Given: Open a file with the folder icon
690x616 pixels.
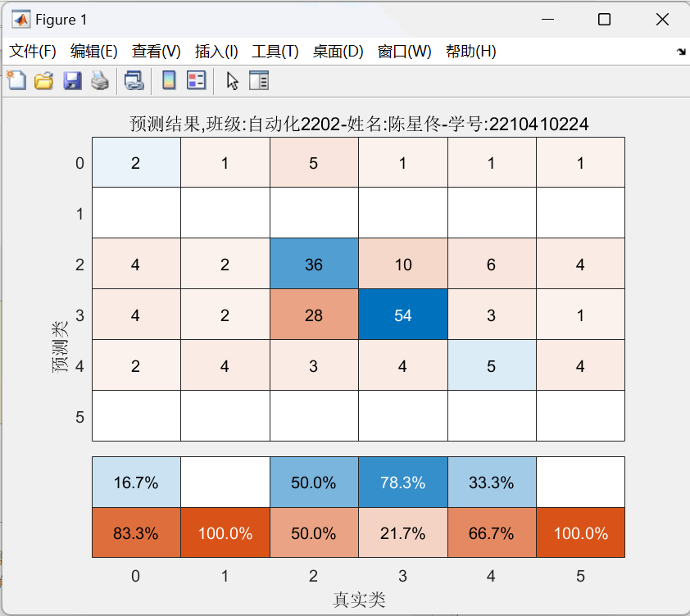Looking at the screenshot, I should (43, 80).
